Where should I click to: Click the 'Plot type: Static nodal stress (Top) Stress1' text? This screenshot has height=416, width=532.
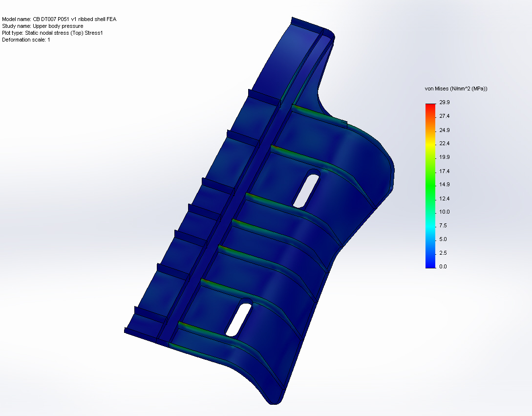[x=52, y=33]
